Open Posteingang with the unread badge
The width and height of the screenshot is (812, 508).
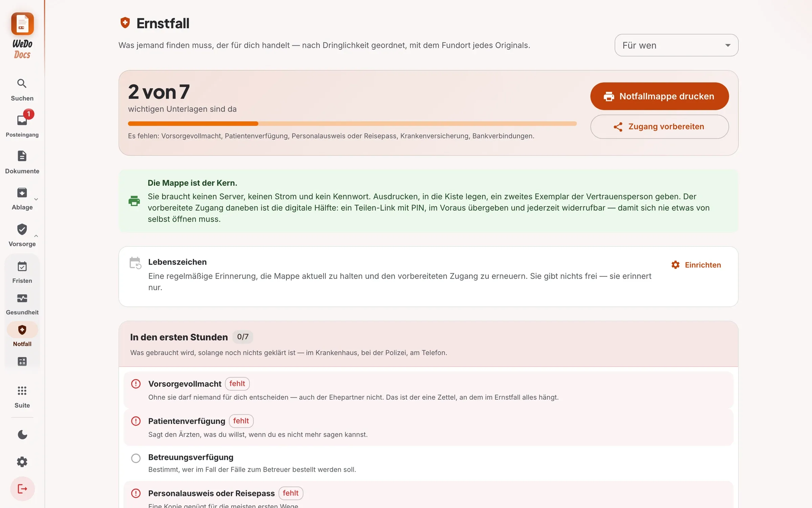pos(22,120)
